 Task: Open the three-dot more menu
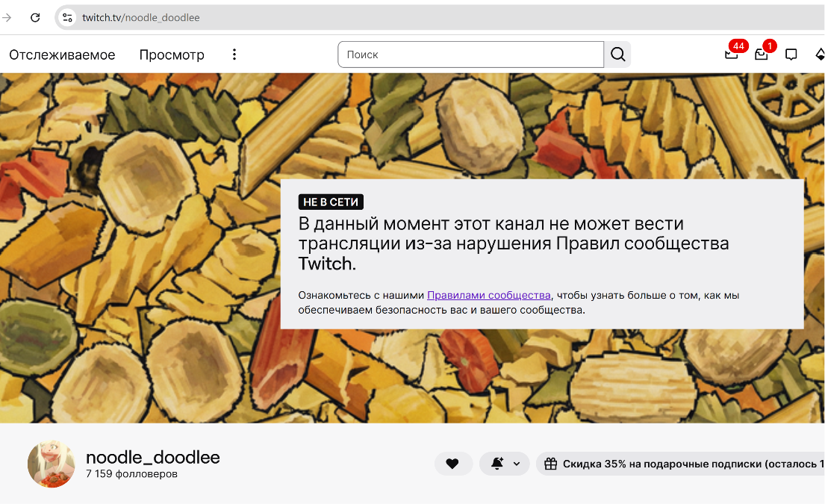pyautogui.click(x=234, y=55)
